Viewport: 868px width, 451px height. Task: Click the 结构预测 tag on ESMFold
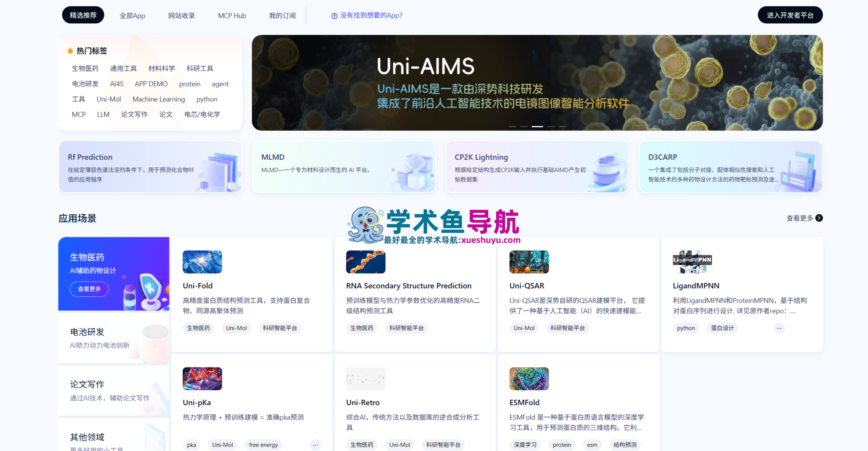(625, 445)
